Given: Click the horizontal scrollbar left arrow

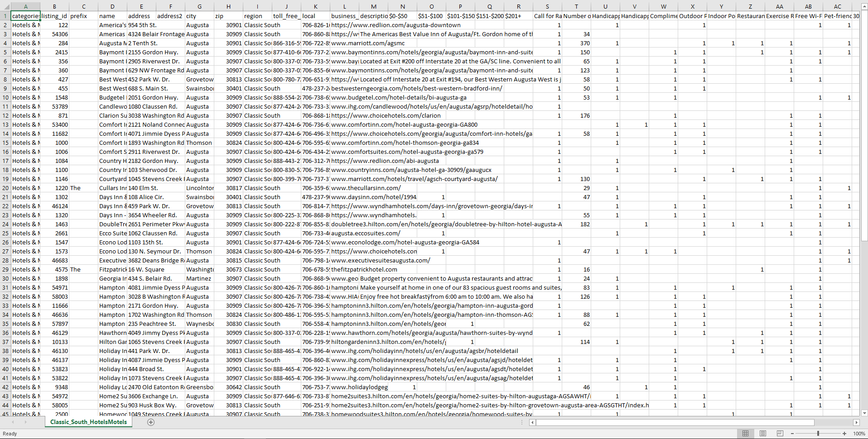Looking at the screenshot, I should [532, 422].
